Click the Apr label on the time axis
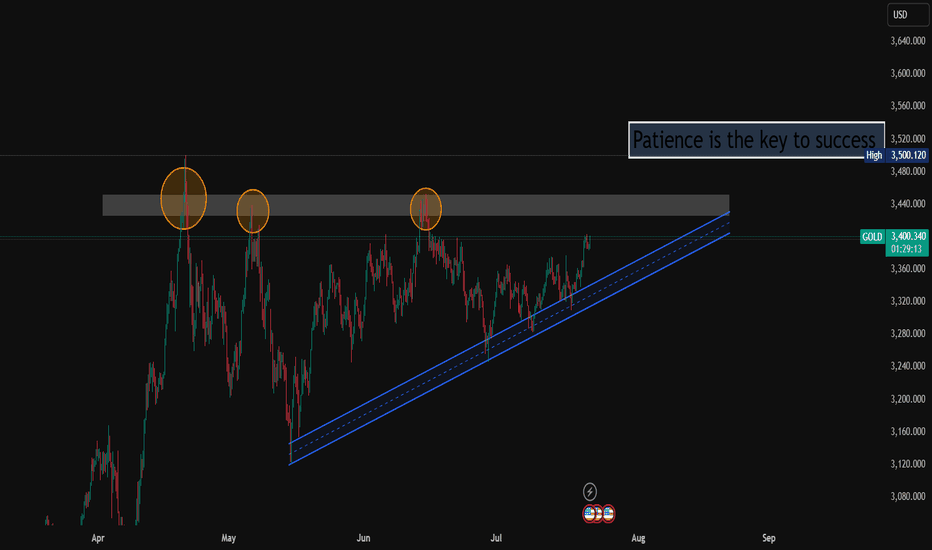 98,538
